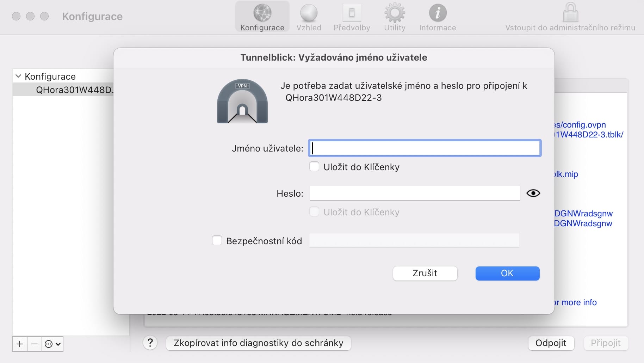
Task: Click the Odpojit button
Action: pos(551,343)
